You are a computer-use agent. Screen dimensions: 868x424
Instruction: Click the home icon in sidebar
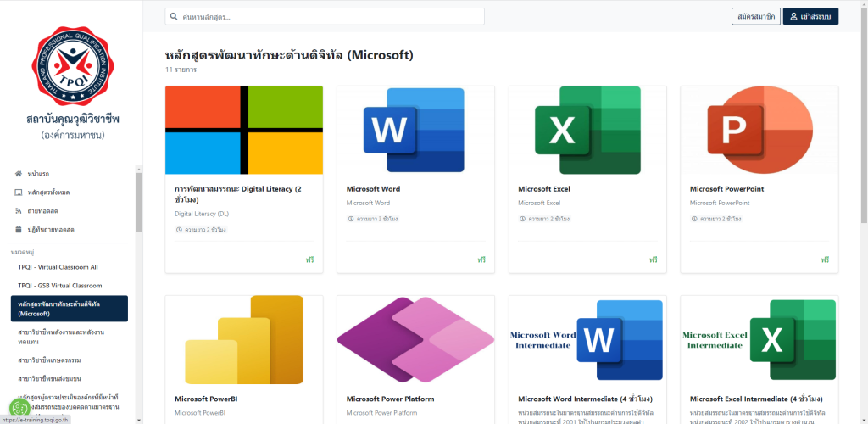(19, 174)
